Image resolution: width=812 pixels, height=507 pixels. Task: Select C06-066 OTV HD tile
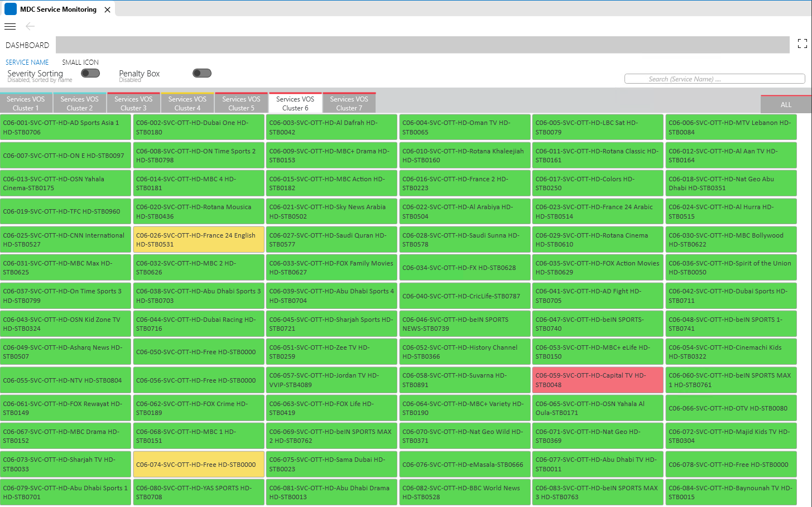(x=731, y=408)
